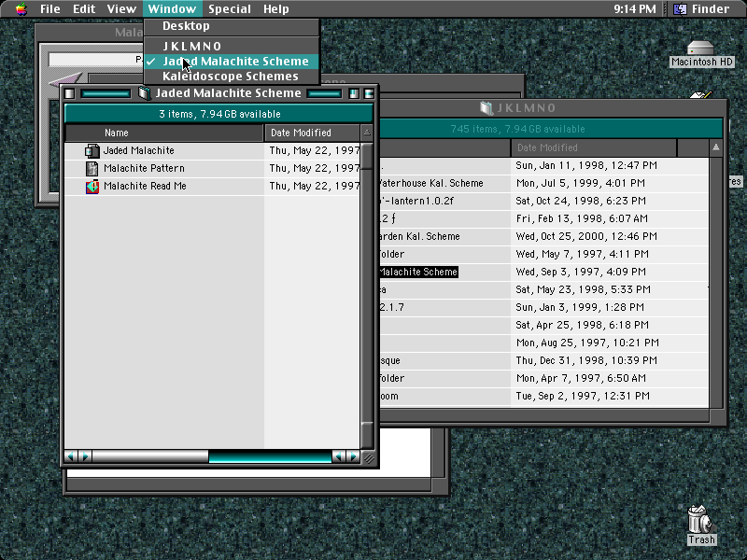747x560 pixels.
Task: Select the row ending in 'arden Kal. Scheme'
Action: pyautogui.click(x=419, y=237)
